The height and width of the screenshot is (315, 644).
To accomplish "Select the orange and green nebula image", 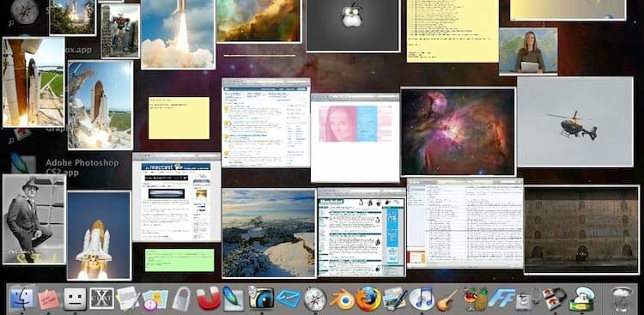I will (258, 21).
